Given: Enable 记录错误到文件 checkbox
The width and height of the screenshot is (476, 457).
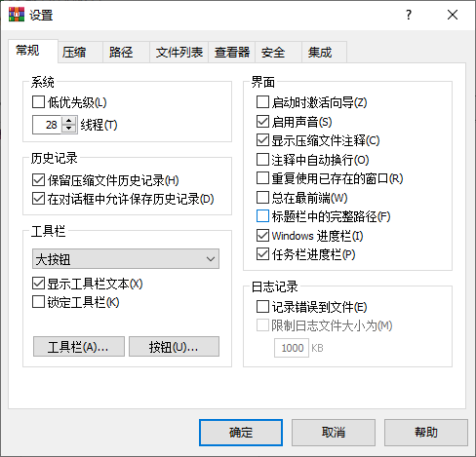Looking at the screenshot, I should tap(262, 307).
